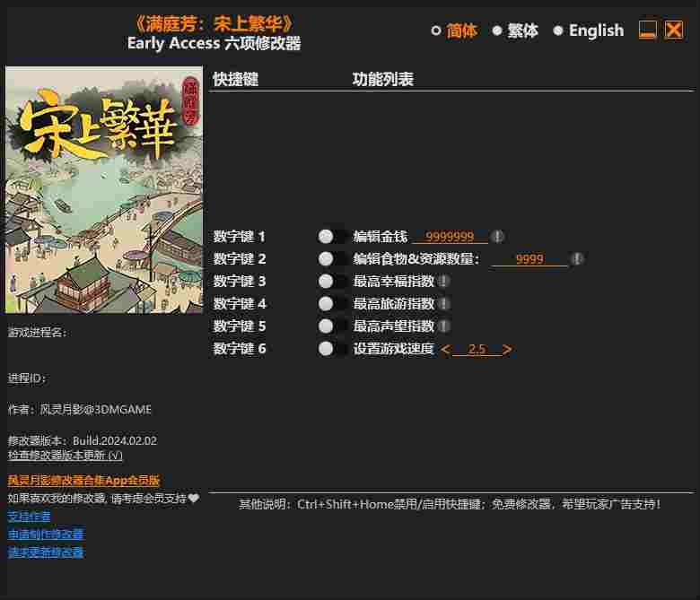Enable 最高旅游指数 toggle
This screenshot has width=700, height=600.
[x=332, y=304]
